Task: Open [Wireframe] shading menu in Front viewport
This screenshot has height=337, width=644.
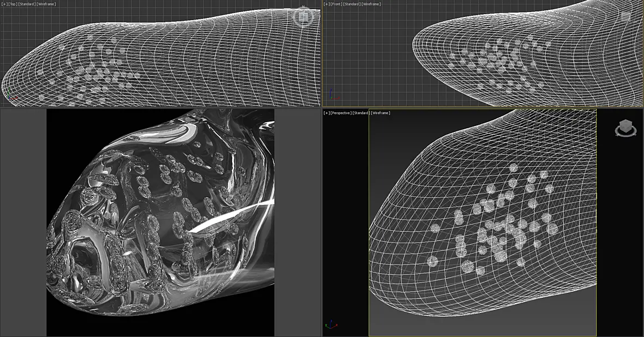Action: (371, 4)
